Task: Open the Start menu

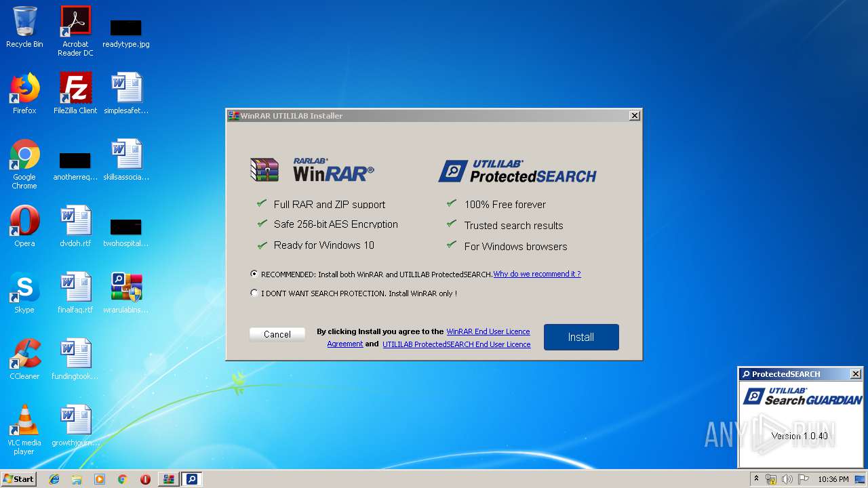Action: pyautogui.click(x=19, y=479)
